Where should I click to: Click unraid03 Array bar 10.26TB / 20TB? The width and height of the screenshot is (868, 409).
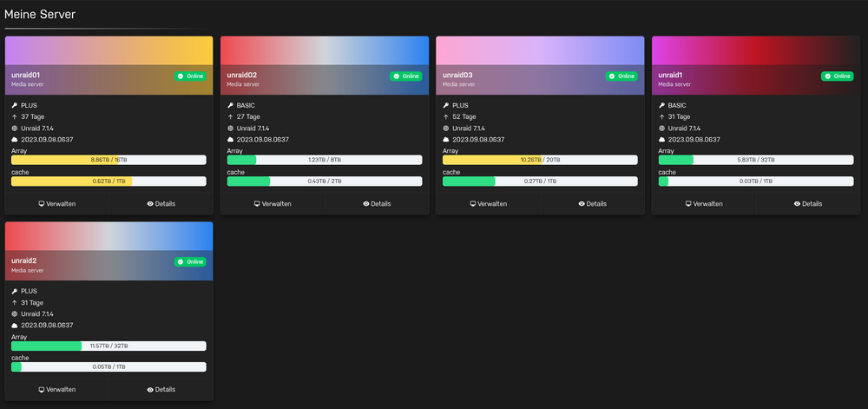point(540,160)
